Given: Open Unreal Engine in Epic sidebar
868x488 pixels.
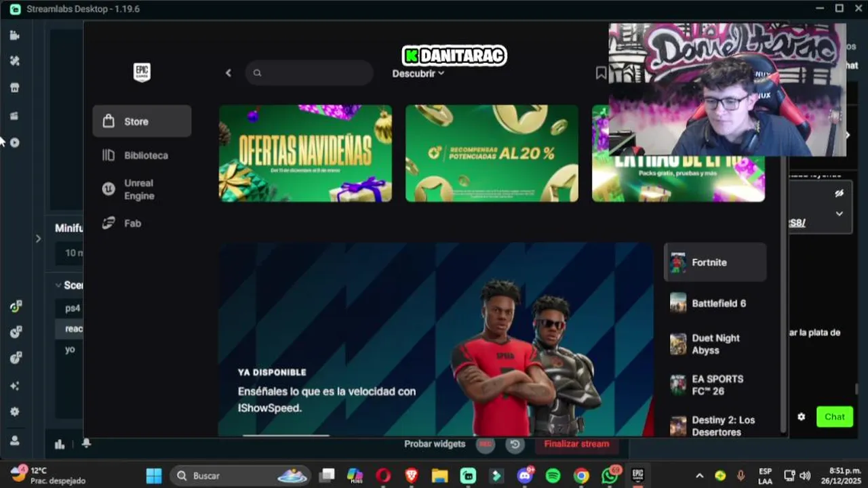Looking at the screenshot, I should coord(142,189).
